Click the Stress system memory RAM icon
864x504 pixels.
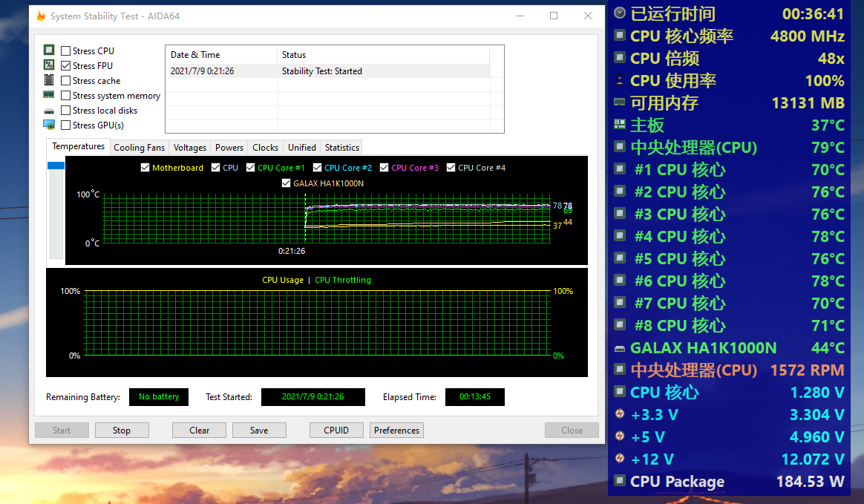[49, 95]
